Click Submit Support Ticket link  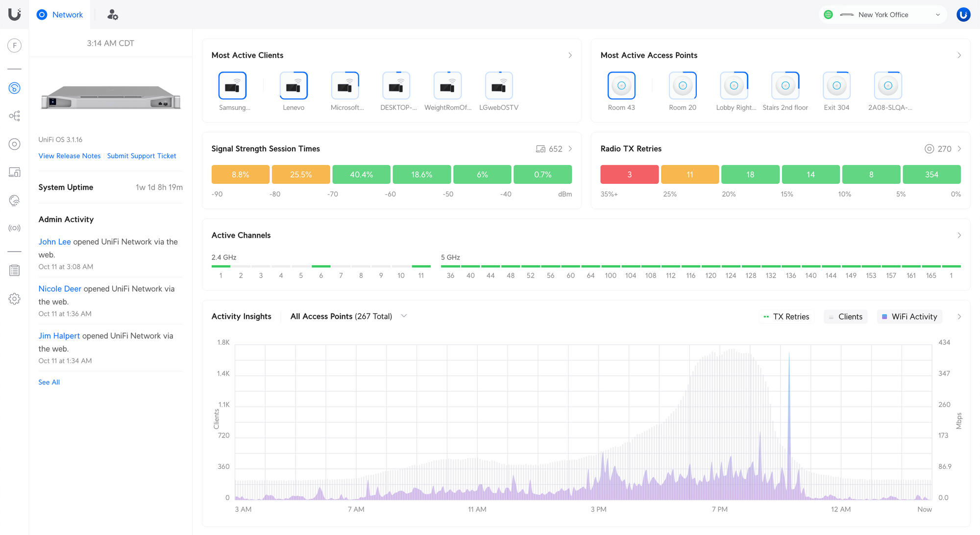tap(142, 155)
